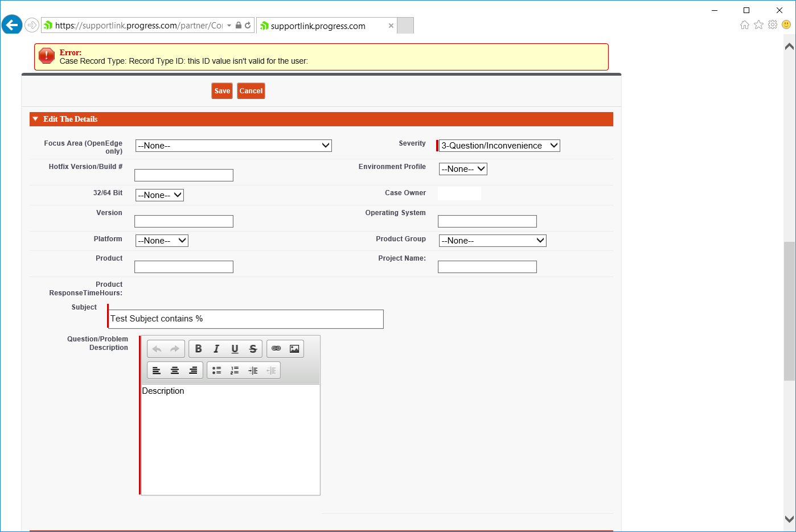Click the Cancel button
796x532 pixels.
(x=251, y=91)
